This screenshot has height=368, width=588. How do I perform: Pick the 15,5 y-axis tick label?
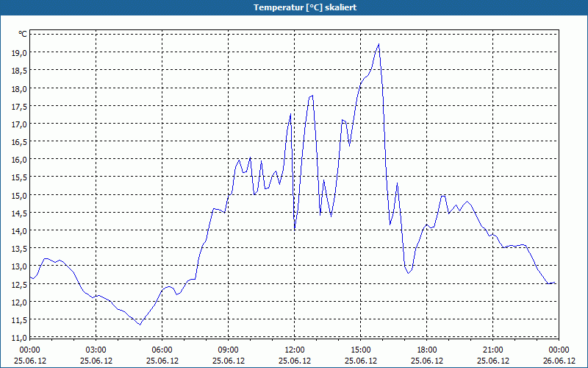coord(20,177)
